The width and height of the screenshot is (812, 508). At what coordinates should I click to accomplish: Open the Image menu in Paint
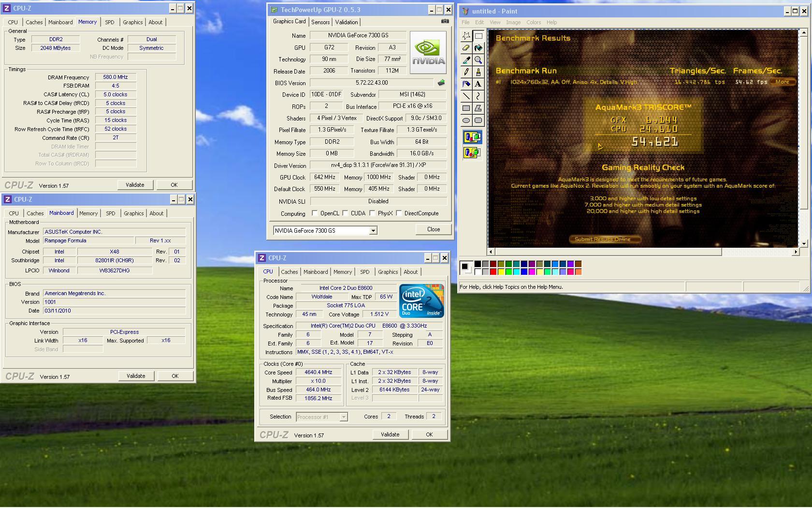click(x=513, y=22)
